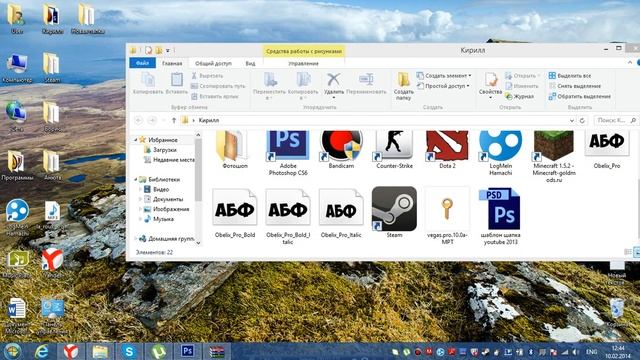Open the quick access toolbar dropdown arrow
The height and width of the screenshot is (360, 640).
pyautogui.click(x=168, y=51)
